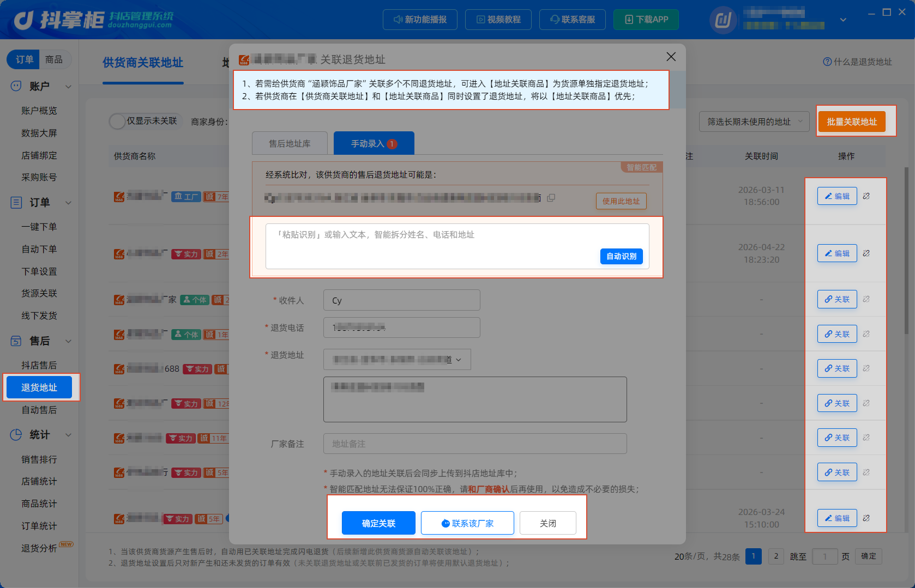Image resolution: width=915 pixels, height=588 pixels.
Task: Click the 账户 section face icon
Action: (16, 86)
